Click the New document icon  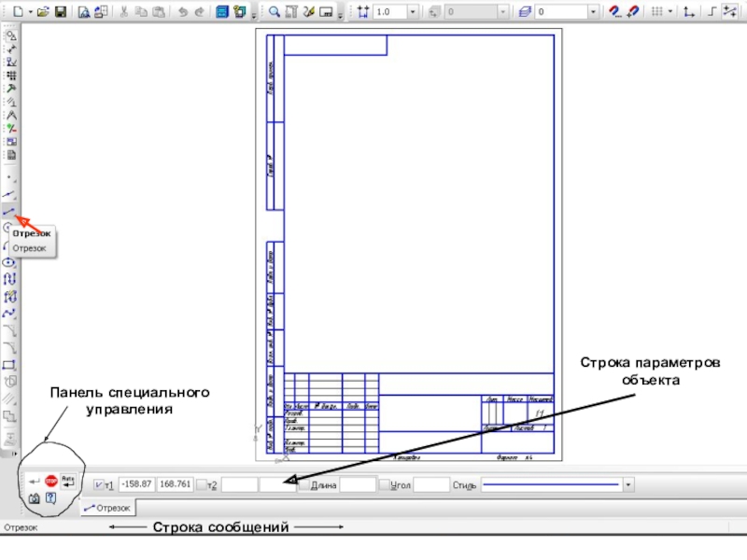pyautogui.click(x=18, y=12)
